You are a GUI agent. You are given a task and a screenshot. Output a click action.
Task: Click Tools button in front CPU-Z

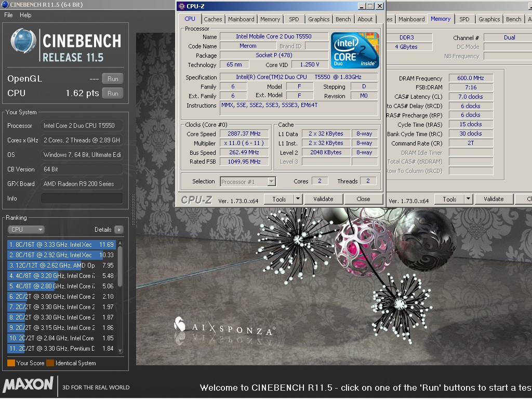pyautogui.click(x=279, y=199)
